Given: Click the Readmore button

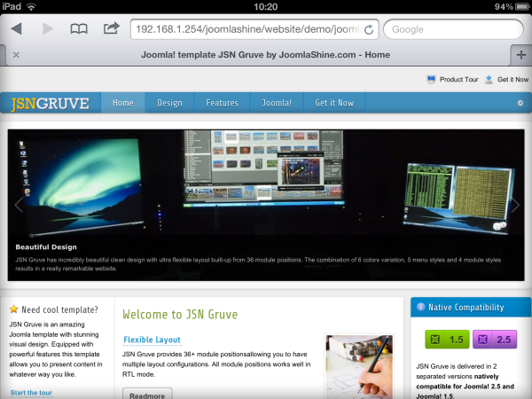Looking at the screenshot, I should 147,395.
